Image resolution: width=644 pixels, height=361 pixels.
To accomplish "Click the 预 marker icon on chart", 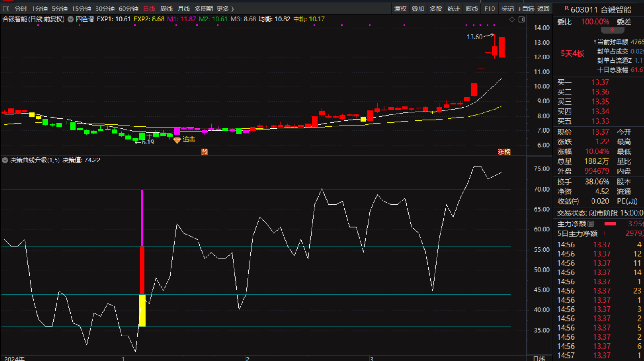I will 205,152.
